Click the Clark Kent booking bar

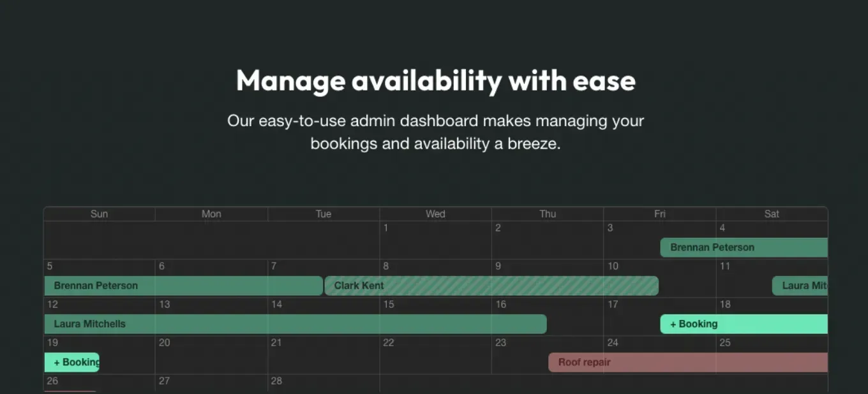[x=491, y=286]
